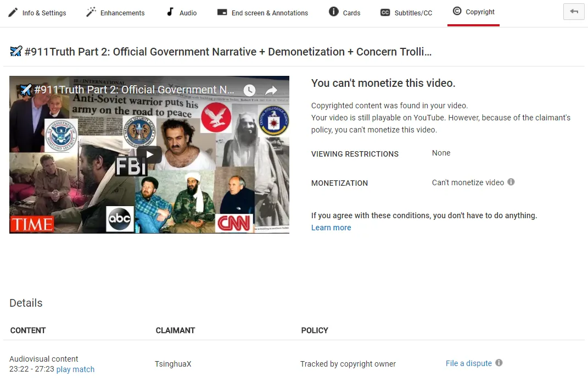The width and height of the screenshot is (588, 382).
Task: Switch to the Enhancements tab
Action: (115, 13)
